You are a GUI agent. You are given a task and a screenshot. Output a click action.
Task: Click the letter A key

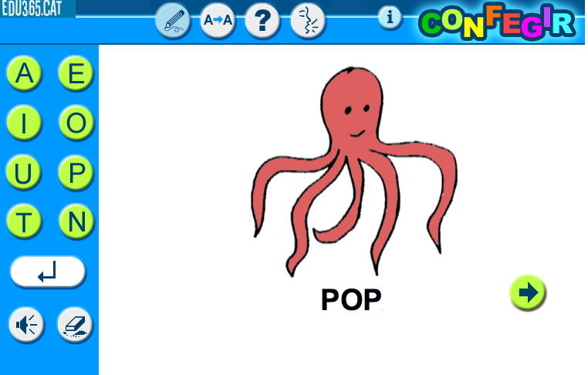[x=24, y=73]
